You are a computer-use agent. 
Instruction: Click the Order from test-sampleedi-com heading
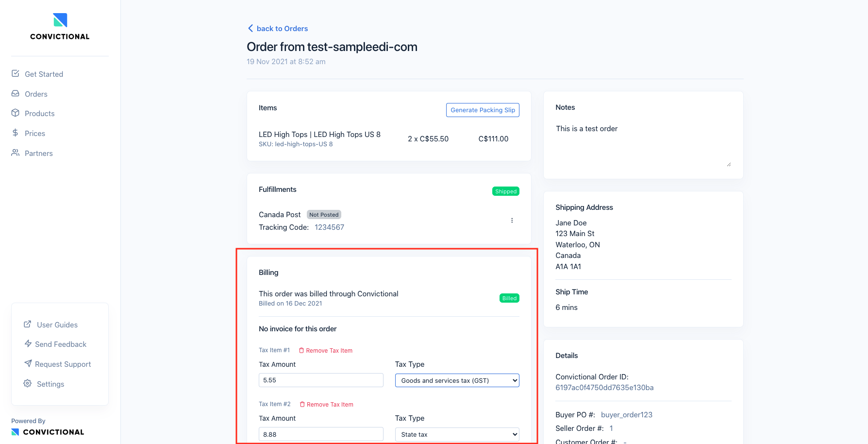pyautogui.click(x=332, y=47)
